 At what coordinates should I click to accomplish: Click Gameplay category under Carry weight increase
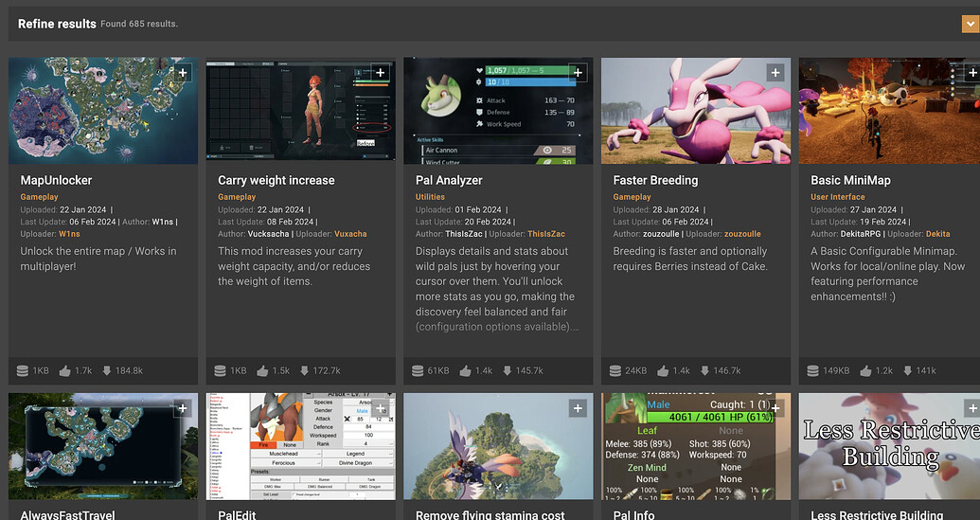tap(237, 197)
